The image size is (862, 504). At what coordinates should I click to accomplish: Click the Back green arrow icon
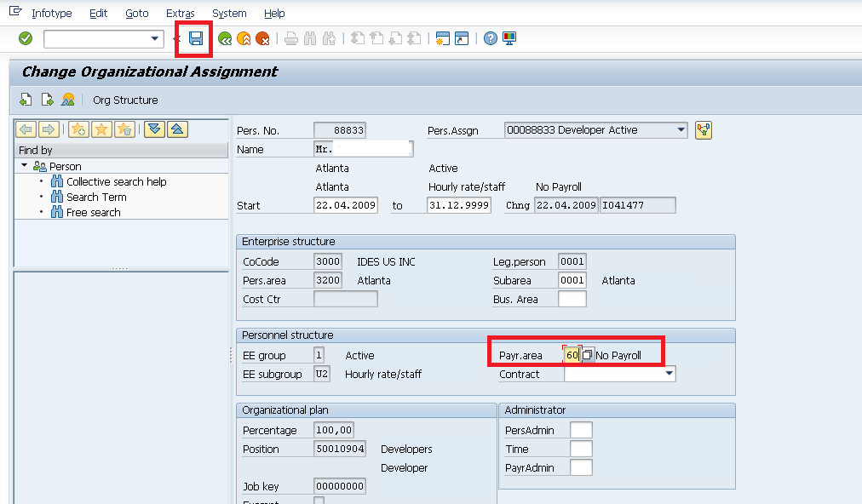tap(223, 38)
